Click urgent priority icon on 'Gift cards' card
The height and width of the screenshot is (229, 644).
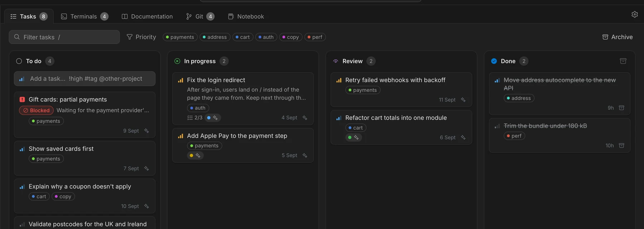click(x=22, y=100)
